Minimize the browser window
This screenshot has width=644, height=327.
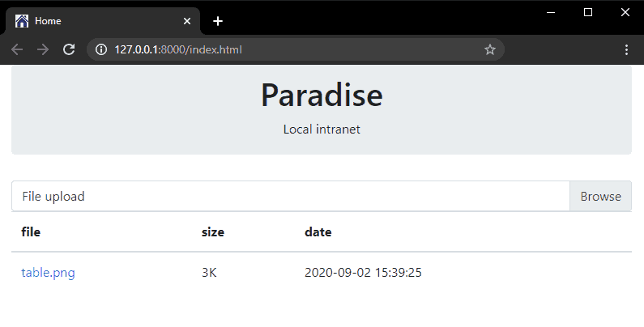pyautogui.click(x=551, y=11)
